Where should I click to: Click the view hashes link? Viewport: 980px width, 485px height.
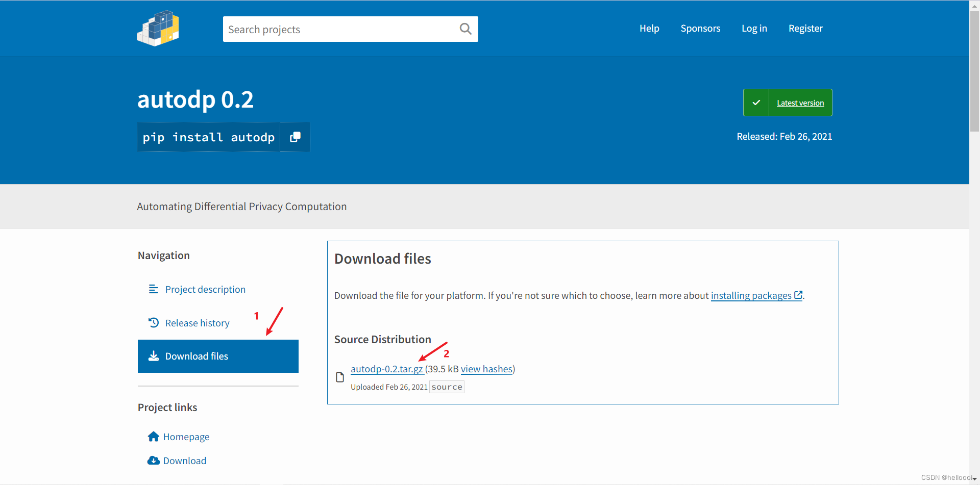(486, 369)
